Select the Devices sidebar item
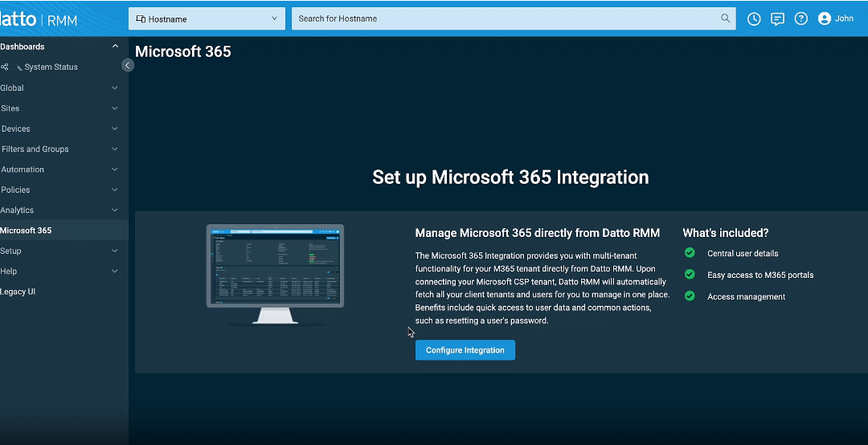The height and width of the screenshot is (445, 868). click(15, 129)
